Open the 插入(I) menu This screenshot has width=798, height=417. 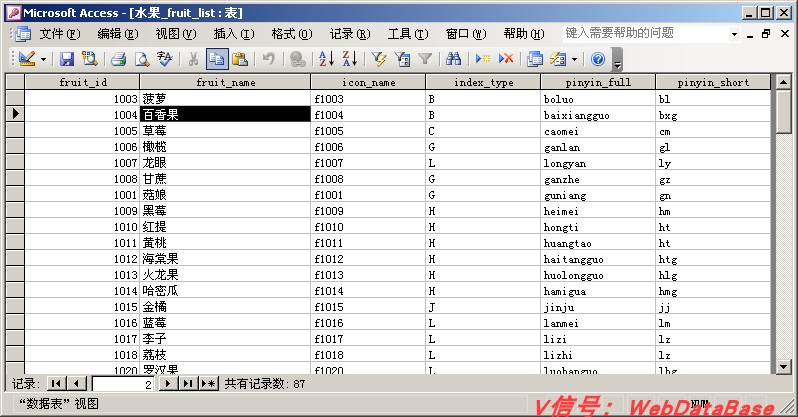tap(234, 34)
